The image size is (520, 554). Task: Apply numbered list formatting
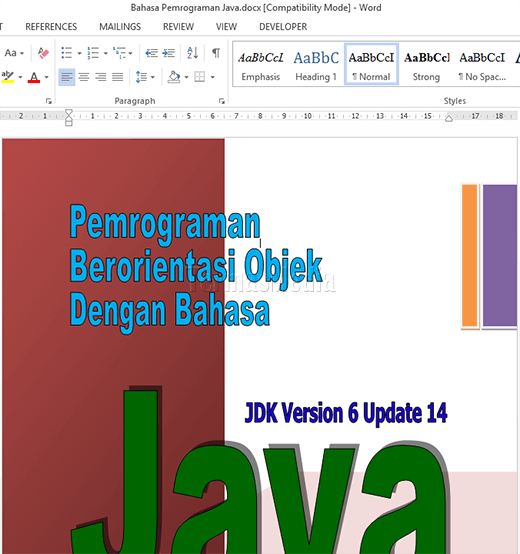93,53
